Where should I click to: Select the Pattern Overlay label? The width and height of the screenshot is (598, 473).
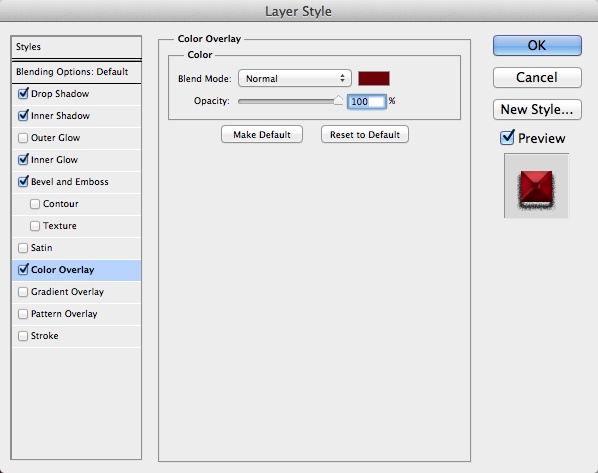coord(64,314)
